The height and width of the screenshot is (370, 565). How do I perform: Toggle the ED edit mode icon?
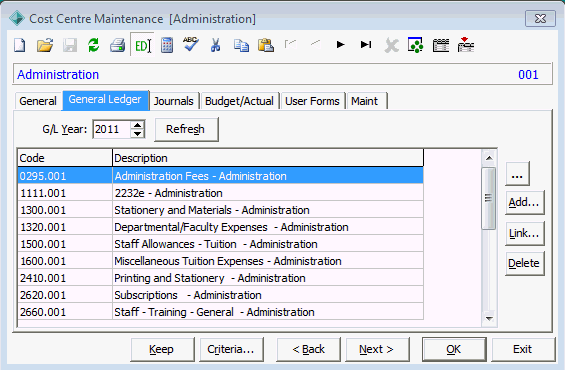pos(142,45)
